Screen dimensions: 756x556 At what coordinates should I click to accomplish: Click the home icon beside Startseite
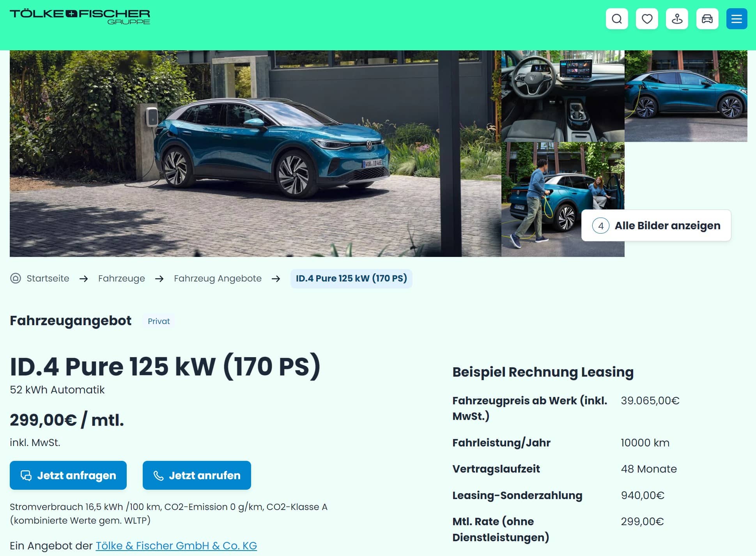[x=16, y=278]
